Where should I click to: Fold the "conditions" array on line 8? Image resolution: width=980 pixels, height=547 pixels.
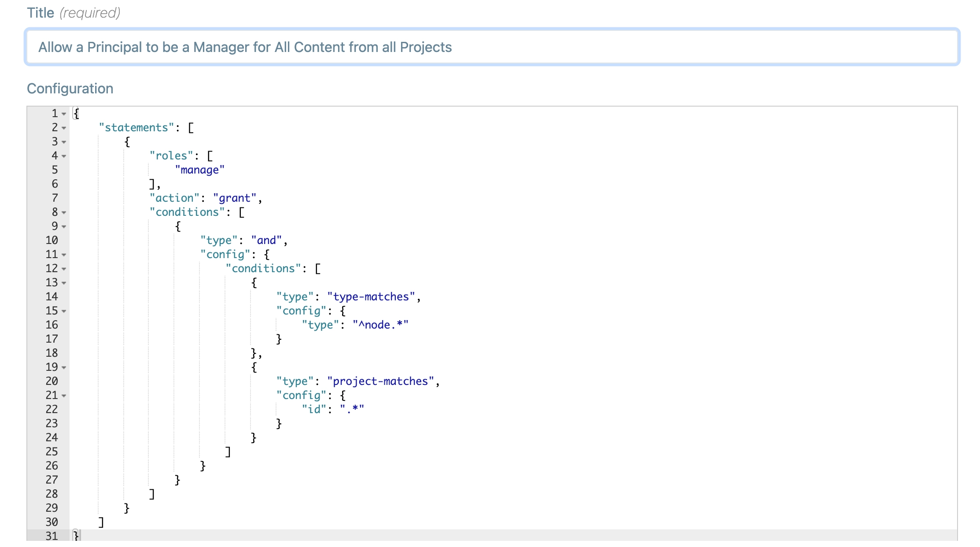pos(64,213)
